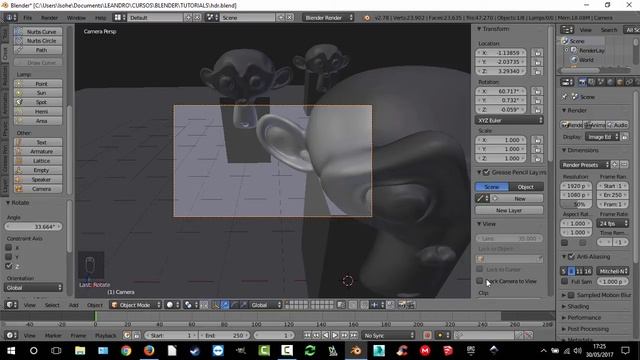Open the Window menu
The height and width of the screenshot is (360, 640).
(76, 18)
